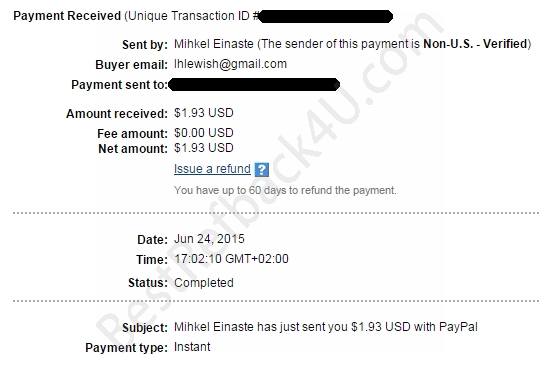Click the 60 days refund notice text

click(x=285, y=190)
